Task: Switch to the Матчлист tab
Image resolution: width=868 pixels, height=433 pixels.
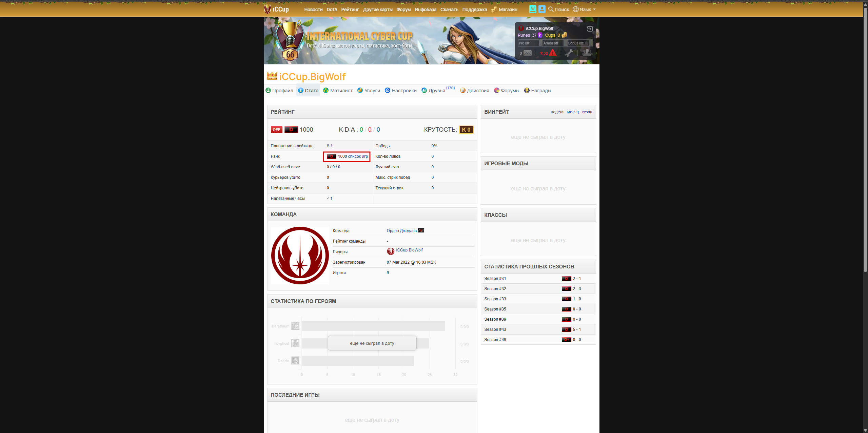Action: coord(338,91)
